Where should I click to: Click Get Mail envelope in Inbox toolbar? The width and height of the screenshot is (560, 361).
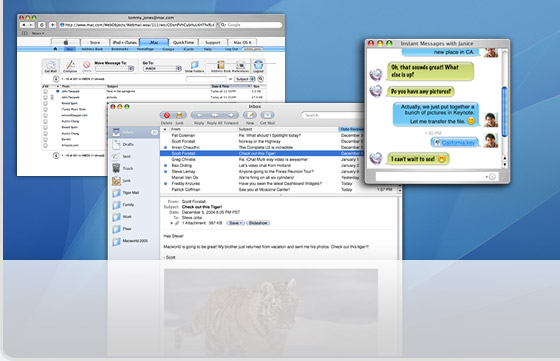point(268,115)
